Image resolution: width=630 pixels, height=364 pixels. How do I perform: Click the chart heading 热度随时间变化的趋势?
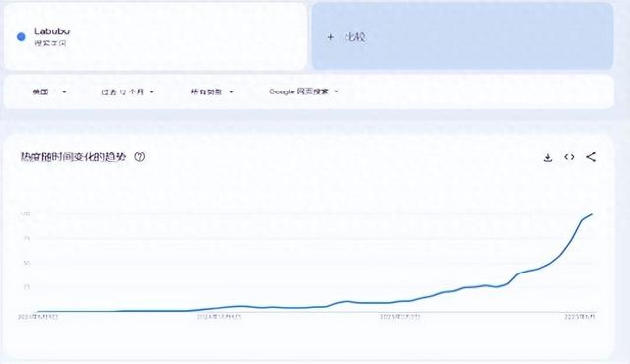tap(73, 157)
